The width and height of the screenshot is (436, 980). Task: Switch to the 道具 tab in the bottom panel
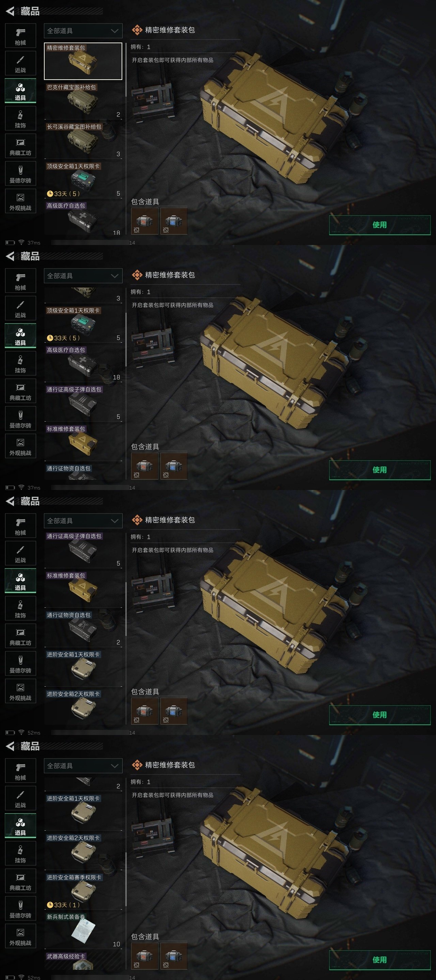point(20,826)
